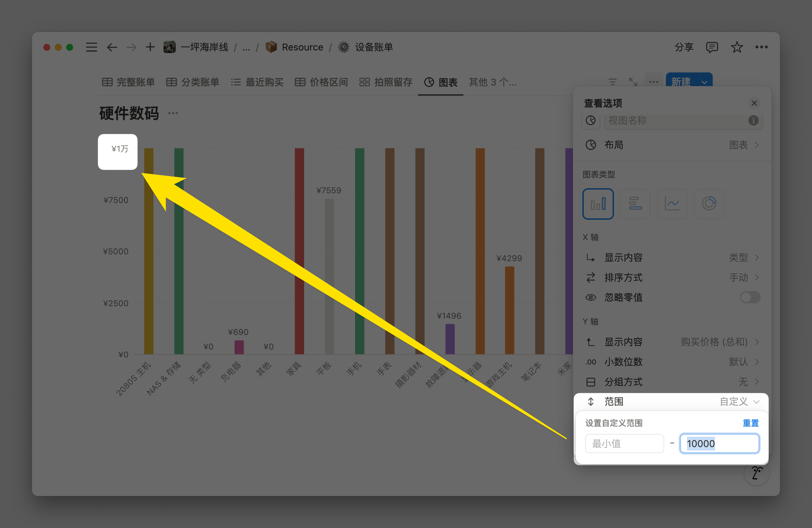812x528 pixels.
Task: Click the expand fullscreen arrows near 新建
Action: (x=633, y=82)
